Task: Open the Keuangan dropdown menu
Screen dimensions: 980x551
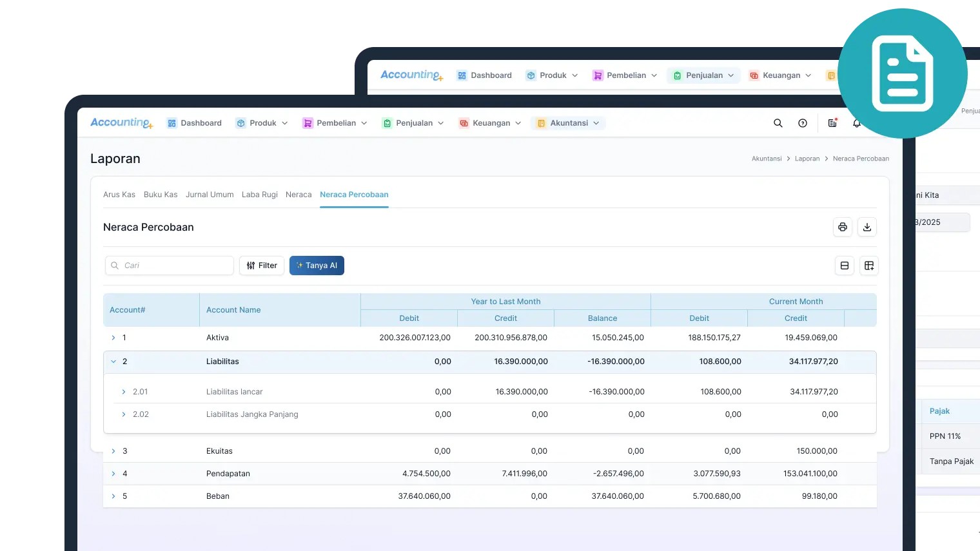Action: [x=490, y=123]
